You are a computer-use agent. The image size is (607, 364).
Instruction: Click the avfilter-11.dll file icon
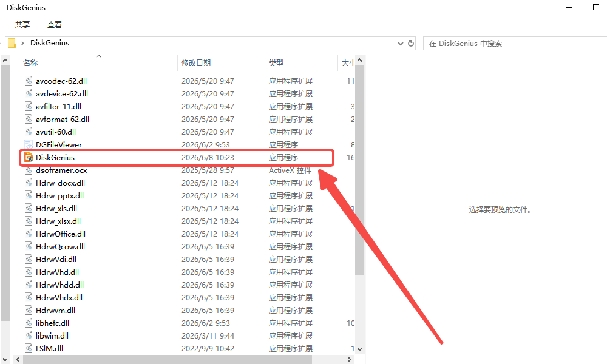(x=29, y=106)
